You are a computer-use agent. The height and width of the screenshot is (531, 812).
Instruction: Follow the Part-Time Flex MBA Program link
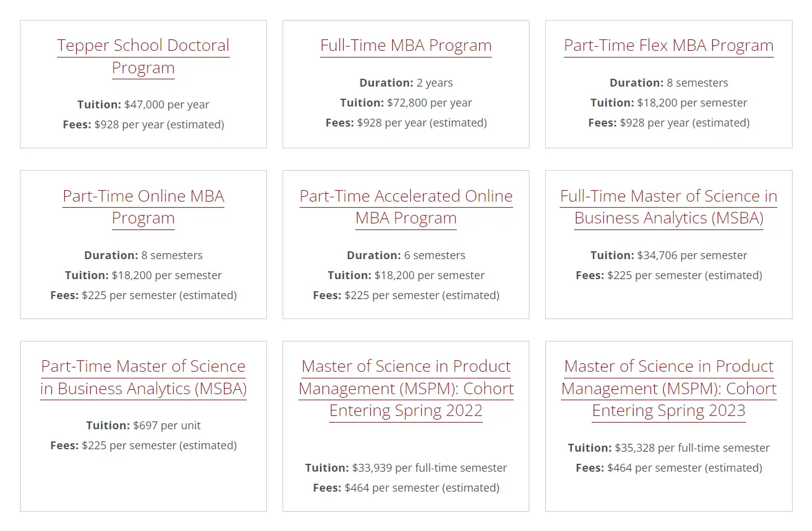point(669,45)
